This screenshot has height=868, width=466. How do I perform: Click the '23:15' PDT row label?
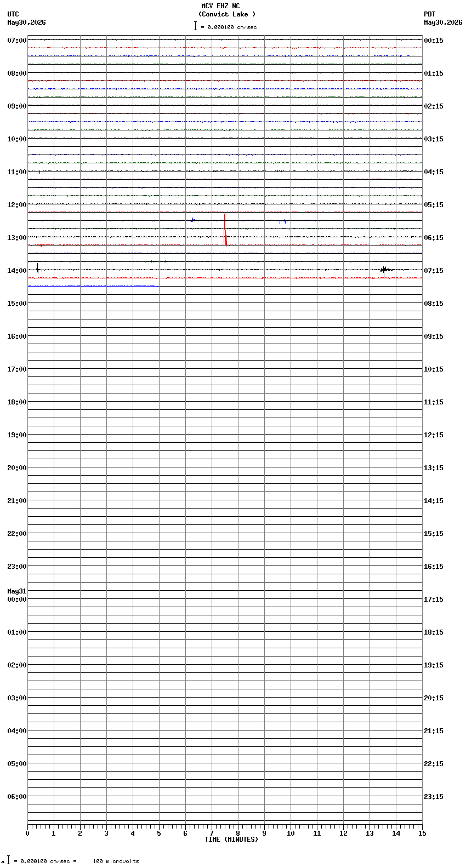pyautogui.click(x=434, y=797)
